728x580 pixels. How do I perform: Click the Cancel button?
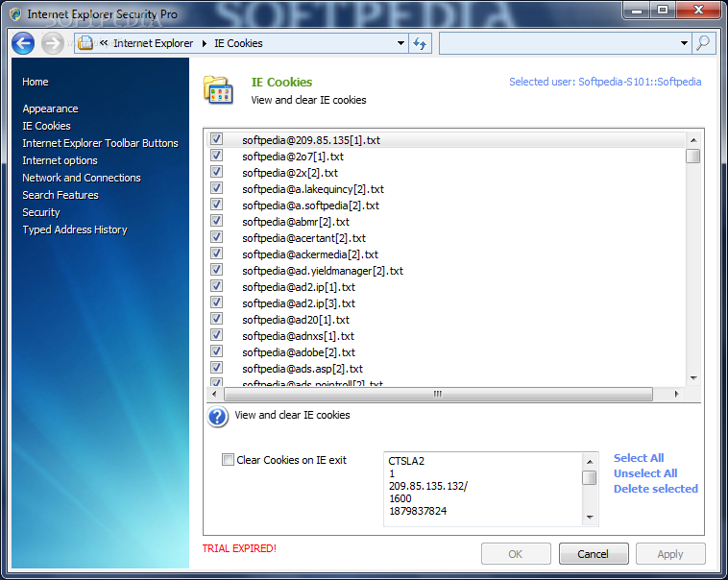[x=594, y=553]
